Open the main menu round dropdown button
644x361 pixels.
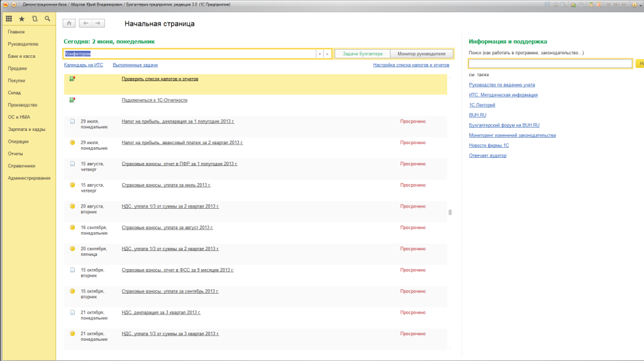[14, 4]
